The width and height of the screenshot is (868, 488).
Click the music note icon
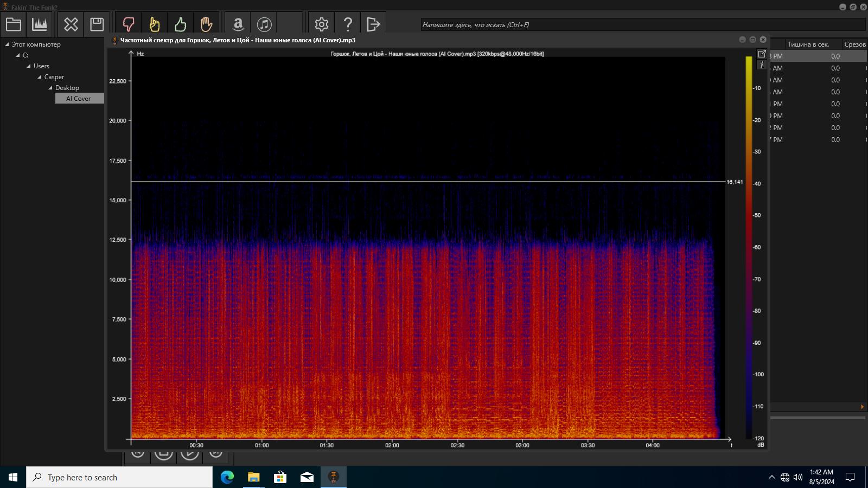[264, 24]
